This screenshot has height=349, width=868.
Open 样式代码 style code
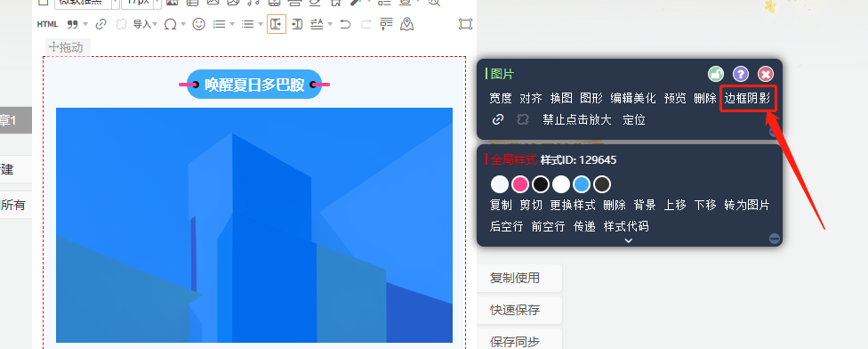pos(626,226)
